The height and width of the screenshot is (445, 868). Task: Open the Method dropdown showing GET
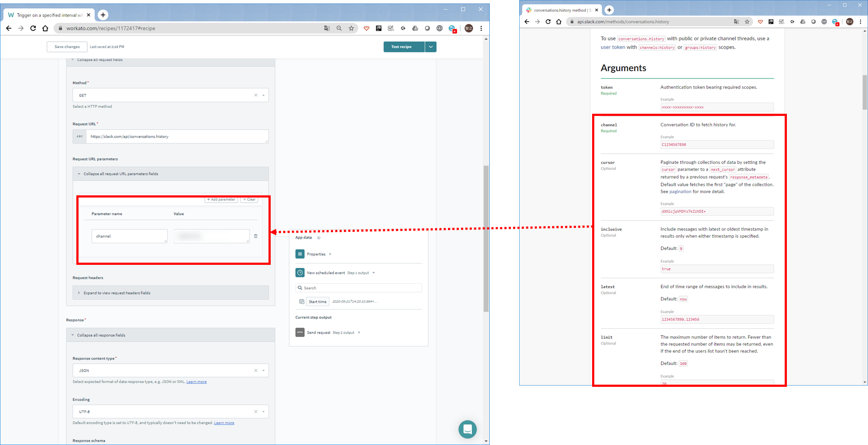click(x=170, y=95)
